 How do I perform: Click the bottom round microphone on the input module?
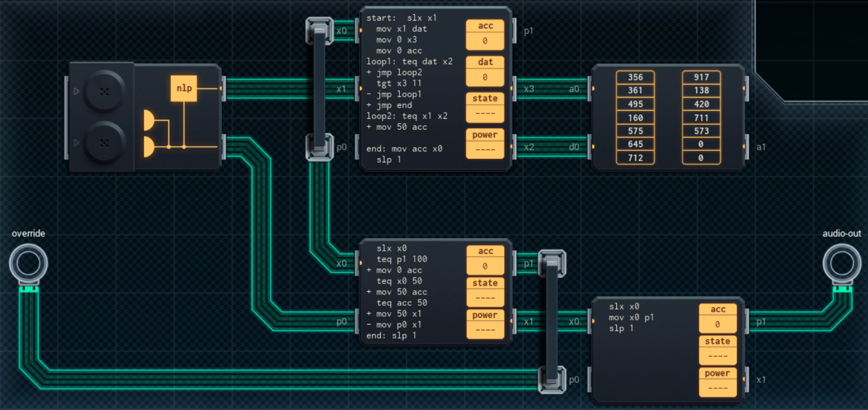(104, 143)
